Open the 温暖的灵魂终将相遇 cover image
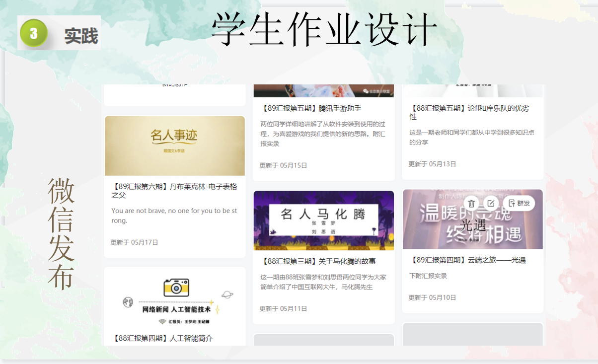The width and height of the screenshot is (598, 364). pyautogui.click(x=473, y=219)
